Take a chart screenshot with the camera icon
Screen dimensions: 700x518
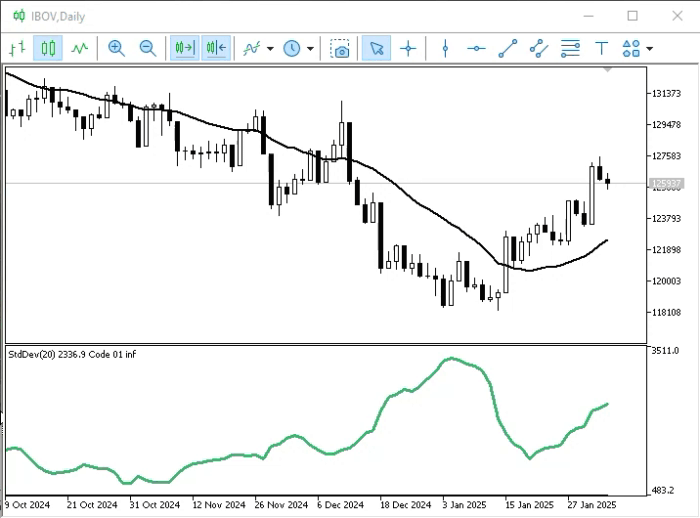340,48
